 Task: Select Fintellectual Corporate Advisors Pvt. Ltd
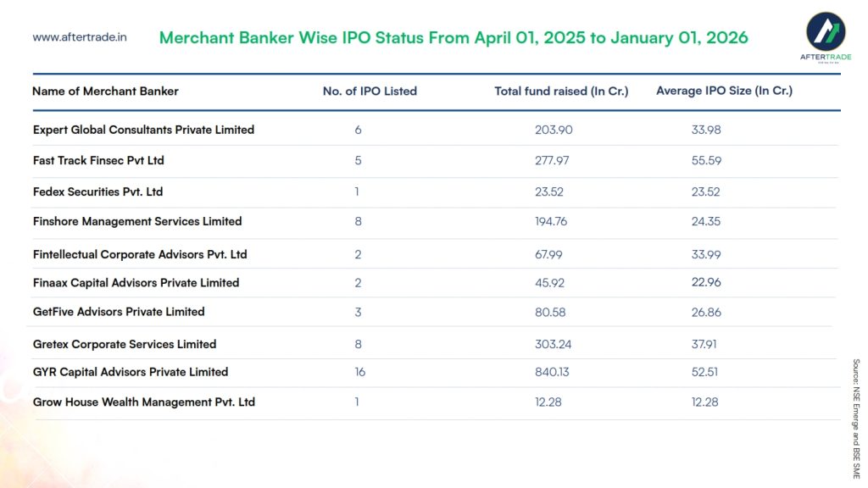pos(140,254)
